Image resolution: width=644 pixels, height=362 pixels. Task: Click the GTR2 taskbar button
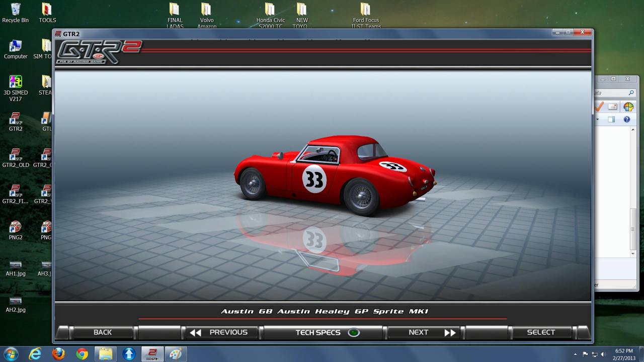coord(152,354)
